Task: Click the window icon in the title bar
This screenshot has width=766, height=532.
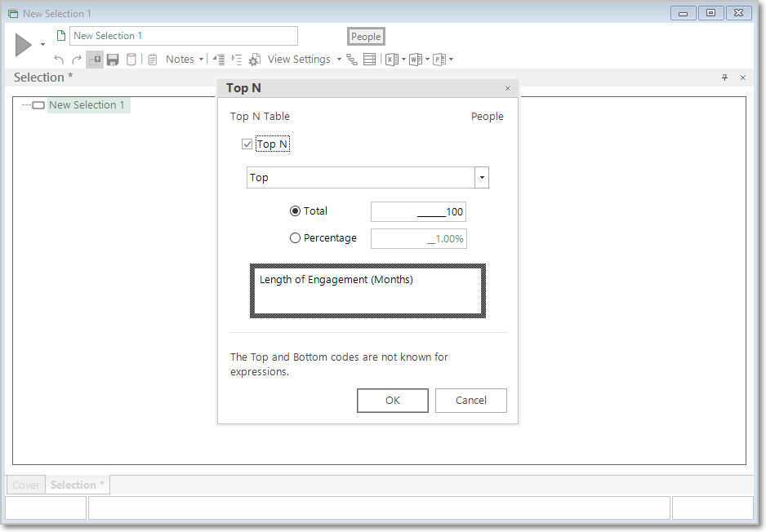Action: (13, 14)
